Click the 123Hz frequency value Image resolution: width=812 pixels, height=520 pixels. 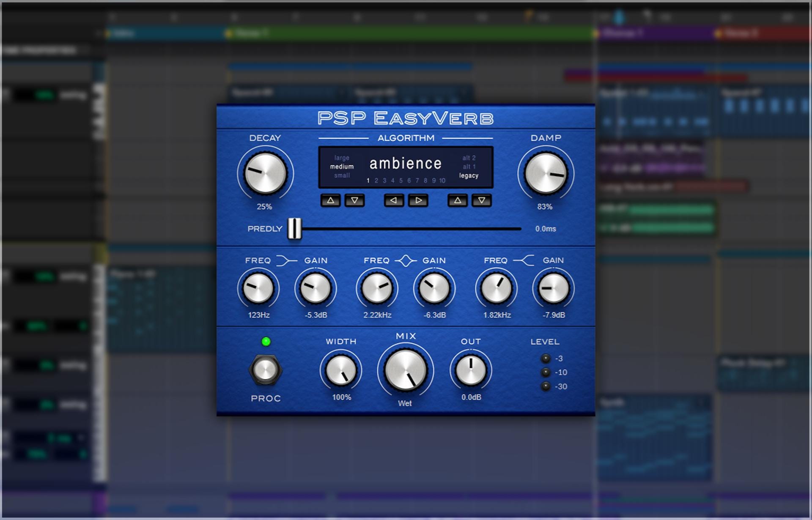pyautogui.click(x=259, y=315)
